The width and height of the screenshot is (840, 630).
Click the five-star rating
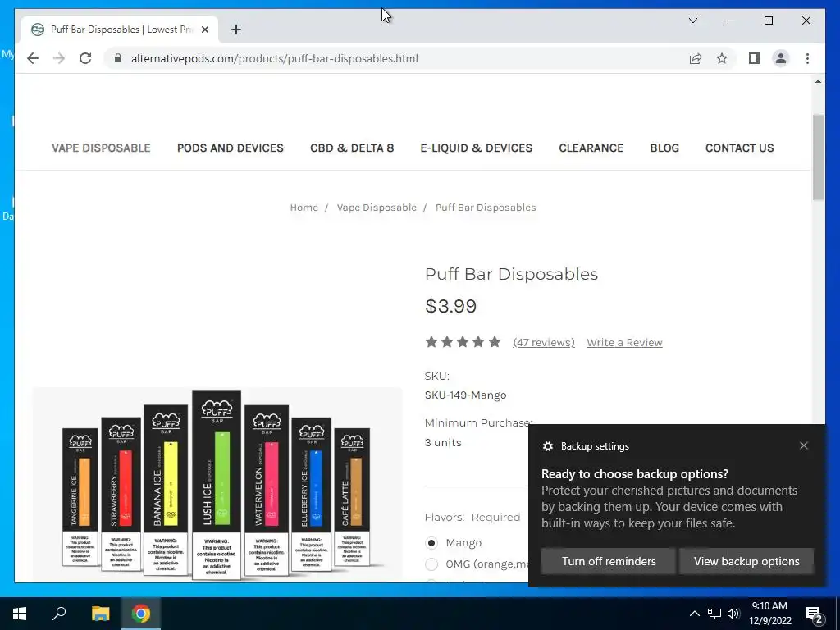pyautogui.click(x=463, y=342)
